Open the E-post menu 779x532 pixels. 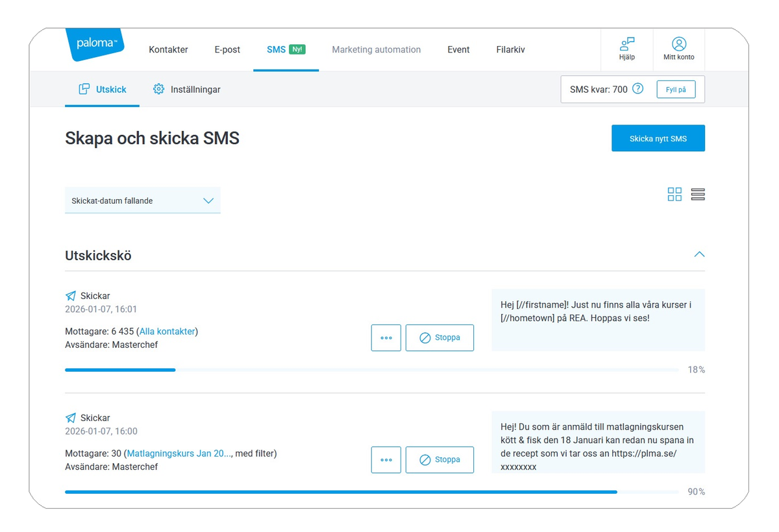click(227, 49)
